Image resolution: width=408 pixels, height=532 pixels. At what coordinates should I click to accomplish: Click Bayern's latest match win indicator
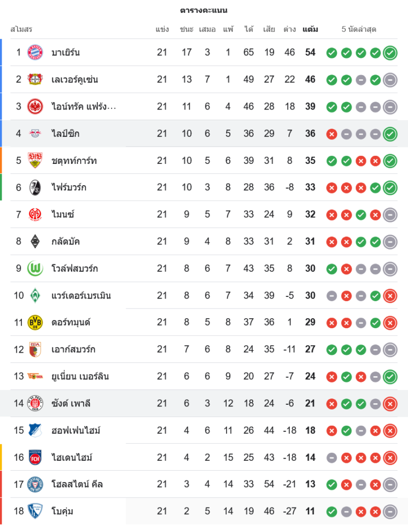point(390,53)
